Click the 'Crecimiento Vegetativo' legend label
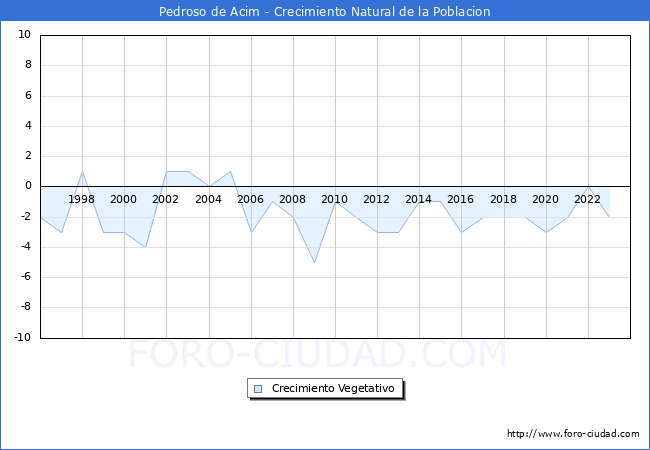The image size is (650, 450). [x=333, y=388]
